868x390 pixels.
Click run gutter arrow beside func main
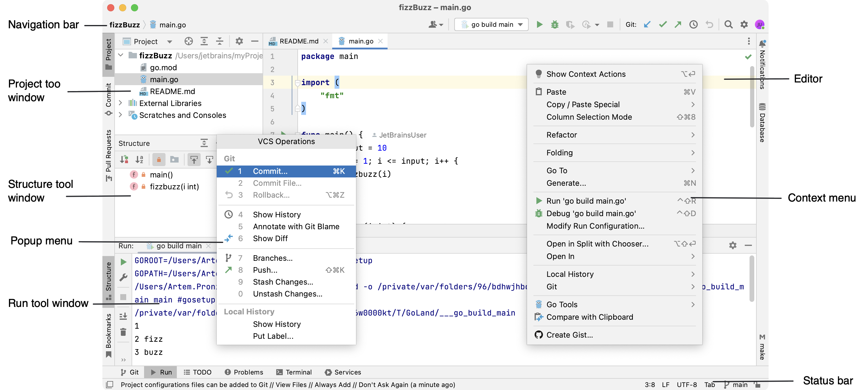283,134
